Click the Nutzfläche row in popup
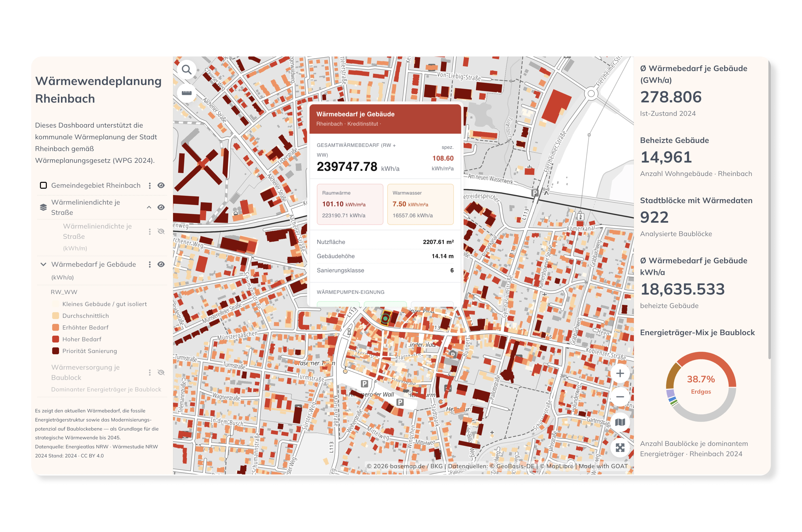802x532 pixels. click(385, 242)
